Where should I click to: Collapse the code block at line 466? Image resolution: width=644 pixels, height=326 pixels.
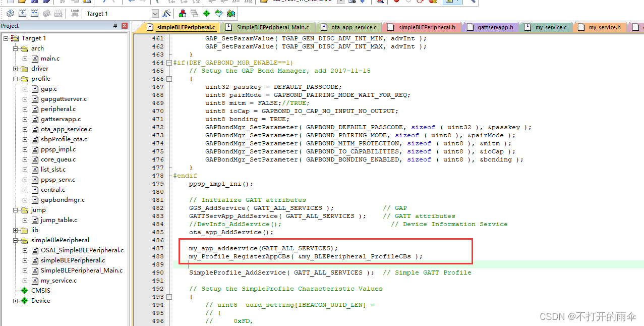[x=169, y=79]
